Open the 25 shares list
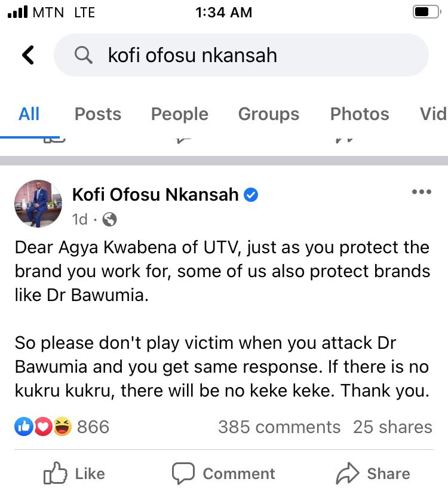Viewport: 448px width, 488px height. click(x=392, y=427)
